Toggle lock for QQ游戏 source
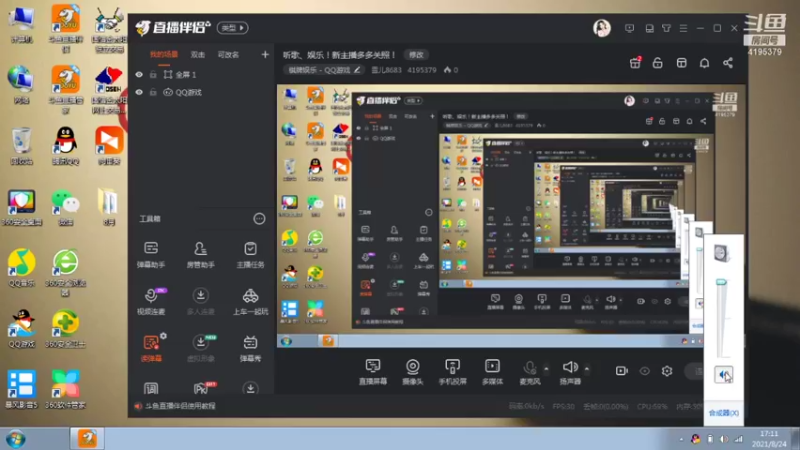Viewport: 800px width, 450px height. 153,92
